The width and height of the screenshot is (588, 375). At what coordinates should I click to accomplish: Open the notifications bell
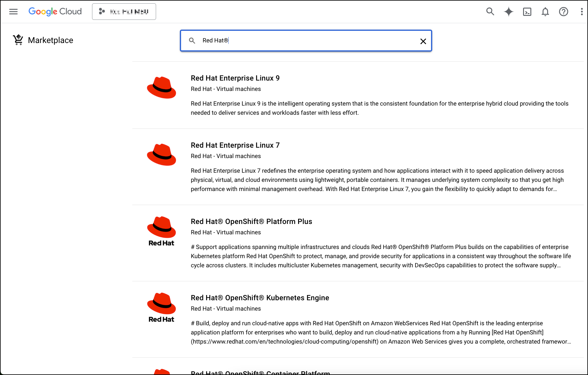[x=545, y=12]
